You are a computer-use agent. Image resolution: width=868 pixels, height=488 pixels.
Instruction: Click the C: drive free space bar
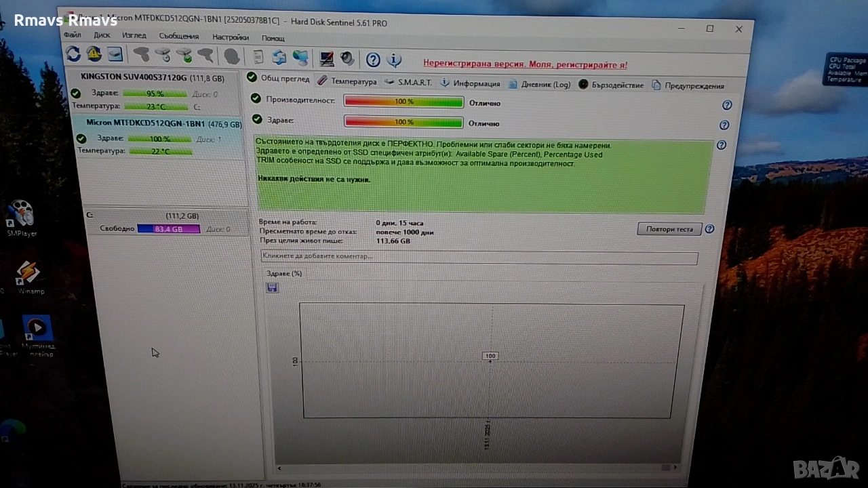pyautogui.click(x=168, y=229)
